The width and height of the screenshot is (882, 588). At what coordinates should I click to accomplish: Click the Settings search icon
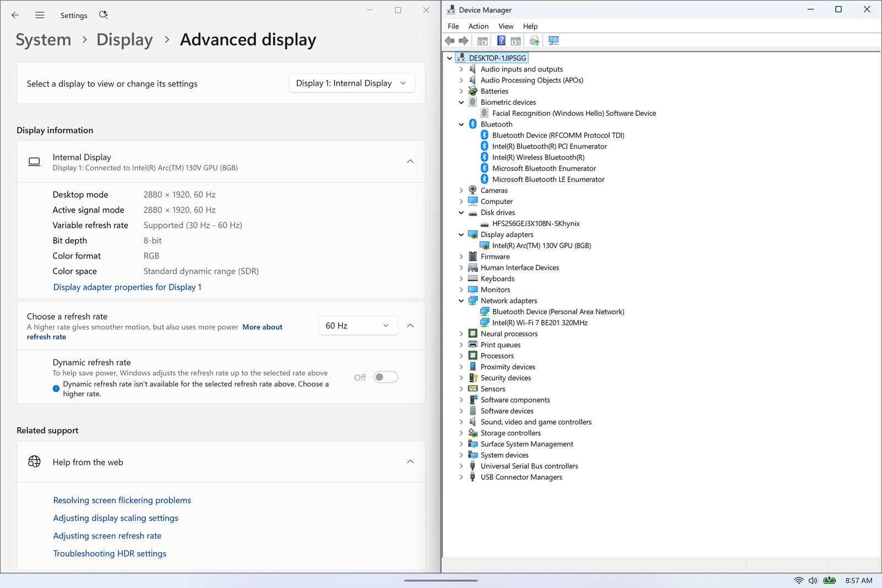103,15
